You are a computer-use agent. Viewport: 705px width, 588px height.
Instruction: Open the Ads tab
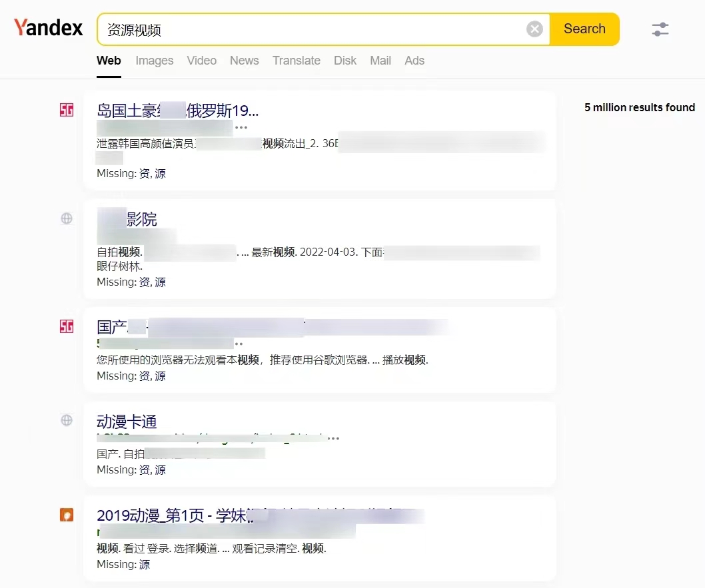[414, 61]
